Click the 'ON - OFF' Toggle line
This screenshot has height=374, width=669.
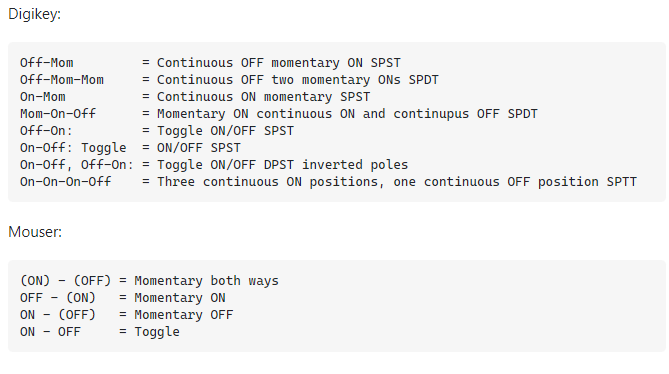click(x=100, y=332)
